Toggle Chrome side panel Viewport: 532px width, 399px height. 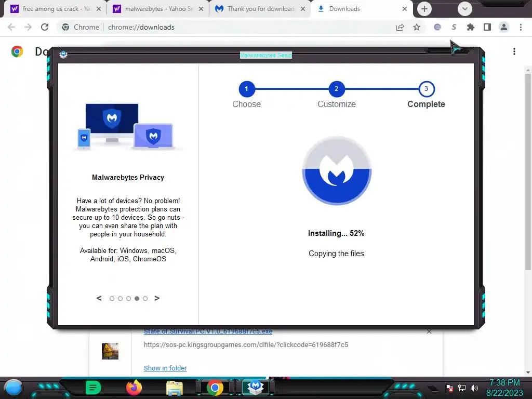coord(487,27)
